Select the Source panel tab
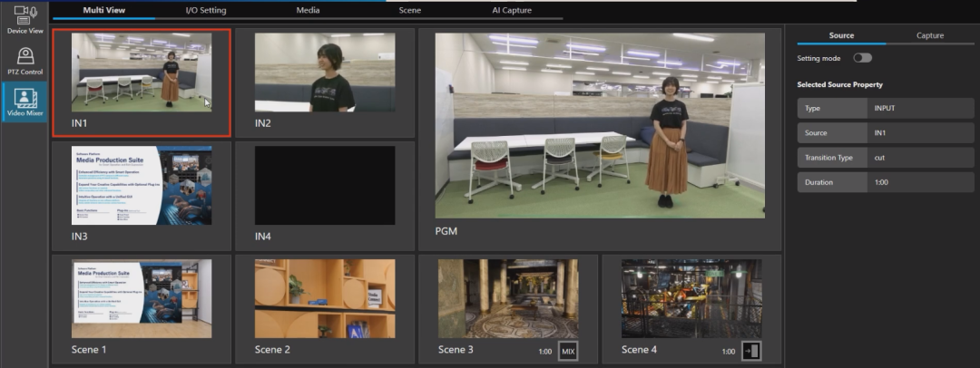Screen dimensions: 980x368 pos(841,35)
